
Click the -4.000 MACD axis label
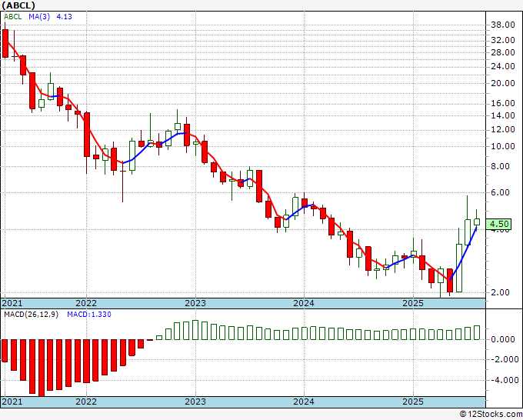pos(503,380)
